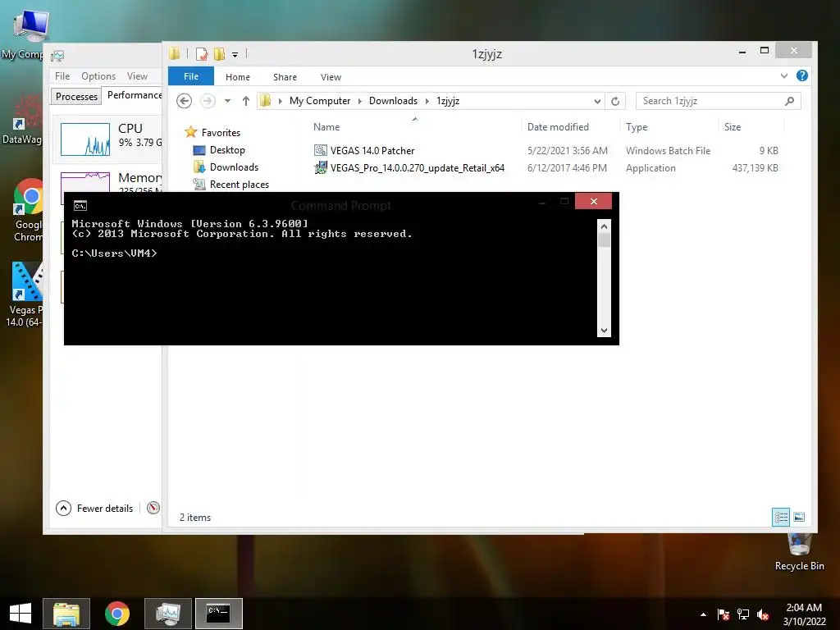Click the New folder quick access icon
This screenshot has width=840, height=630.
219,54
